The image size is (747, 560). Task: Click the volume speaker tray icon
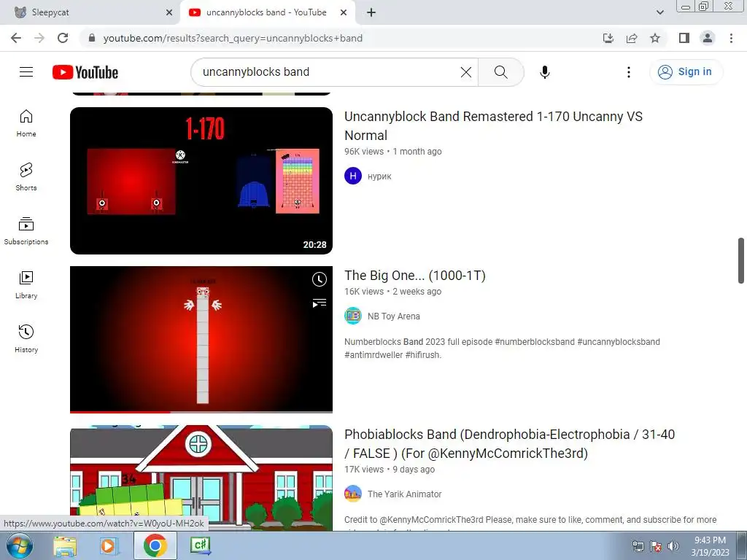click(673, 546)
